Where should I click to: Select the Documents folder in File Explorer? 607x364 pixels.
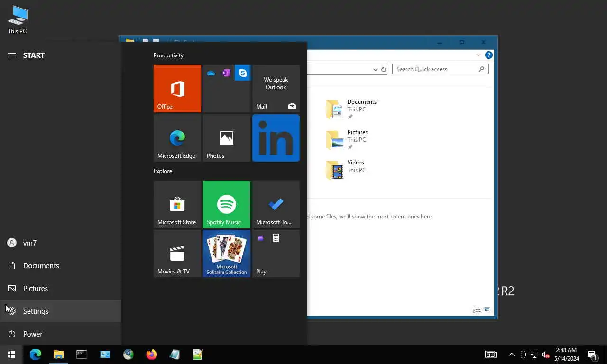(352, 109)
